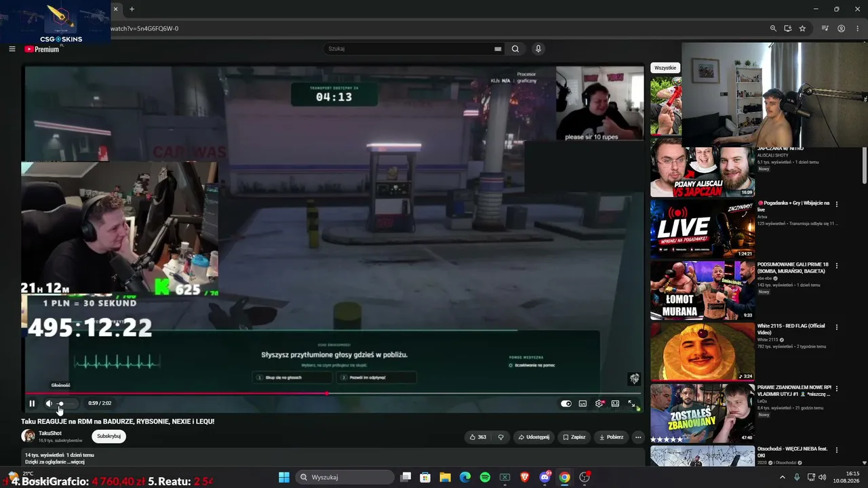
Task: Open the browser profile icon
Action: (841, 28)
